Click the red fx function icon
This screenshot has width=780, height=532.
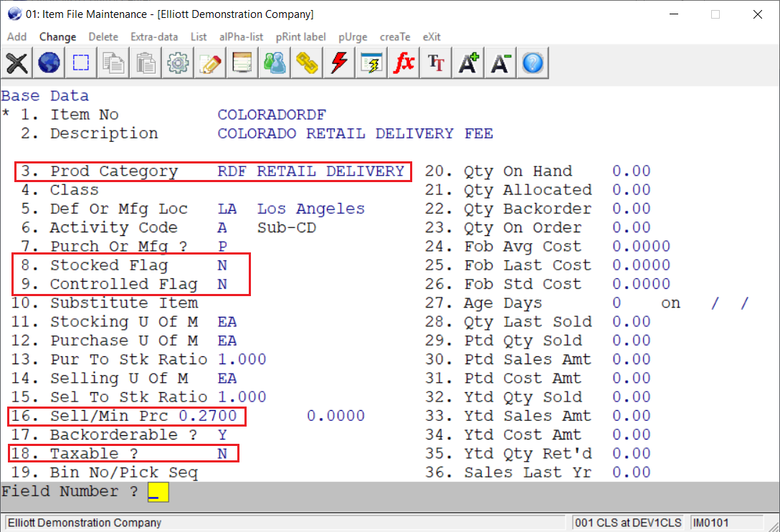(404, 63)
